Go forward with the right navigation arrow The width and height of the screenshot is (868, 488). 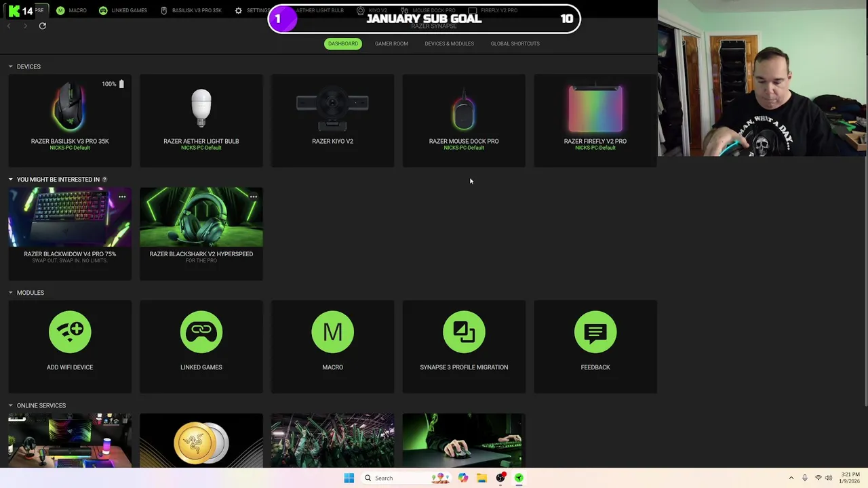25,26
